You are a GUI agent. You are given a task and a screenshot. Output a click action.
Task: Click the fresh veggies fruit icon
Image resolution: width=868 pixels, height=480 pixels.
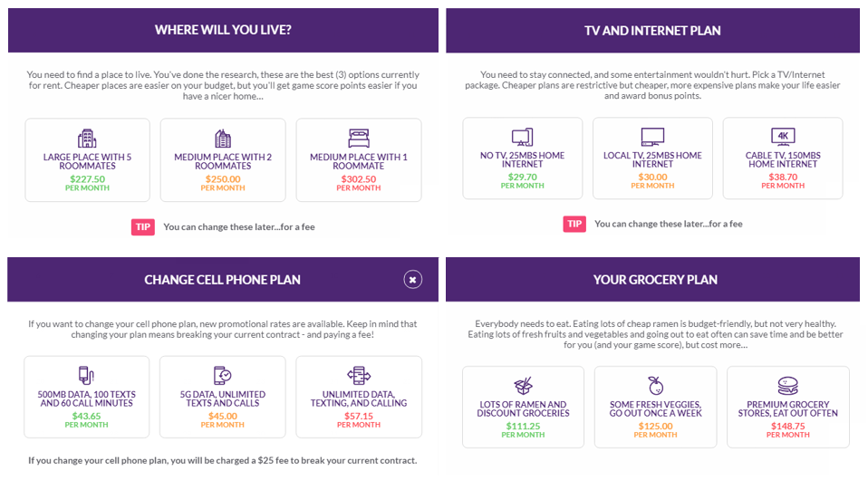pos(655,385)
